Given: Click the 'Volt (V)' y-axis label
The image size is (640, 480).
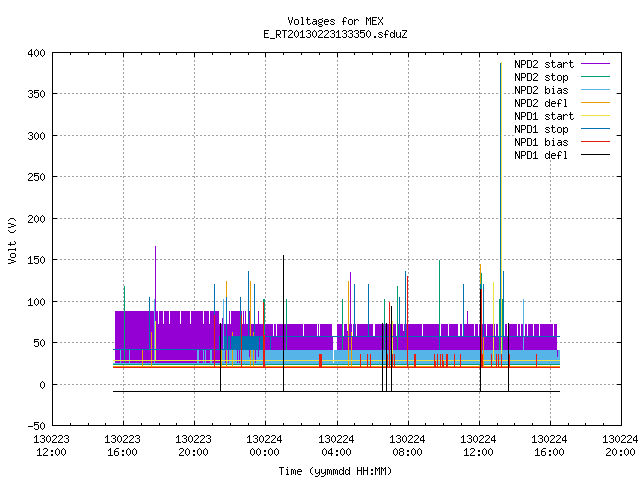Looking at the screenshot, I should tap(12, 240).
